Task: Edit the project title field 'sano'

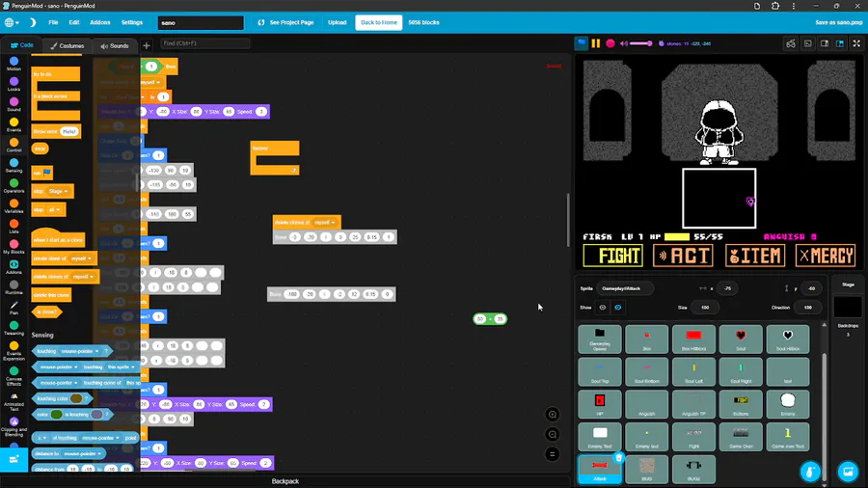Action: tap(201, 23)
